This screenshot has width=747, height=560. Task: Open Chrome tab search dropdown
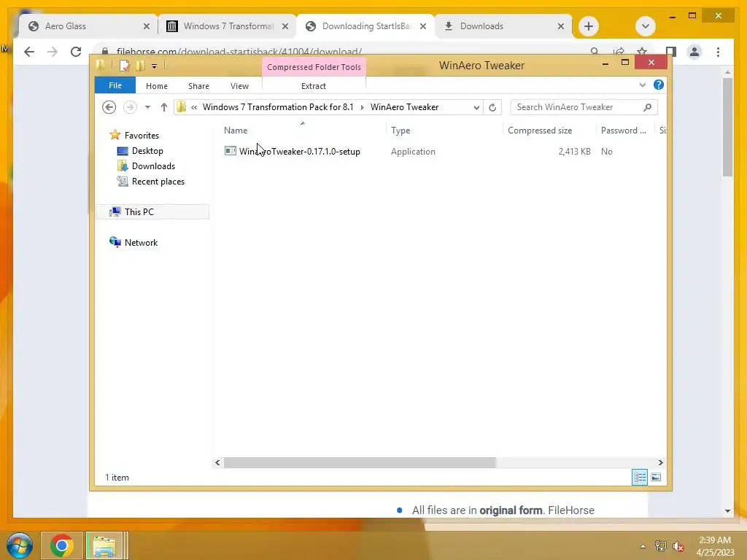coord(645,26)
